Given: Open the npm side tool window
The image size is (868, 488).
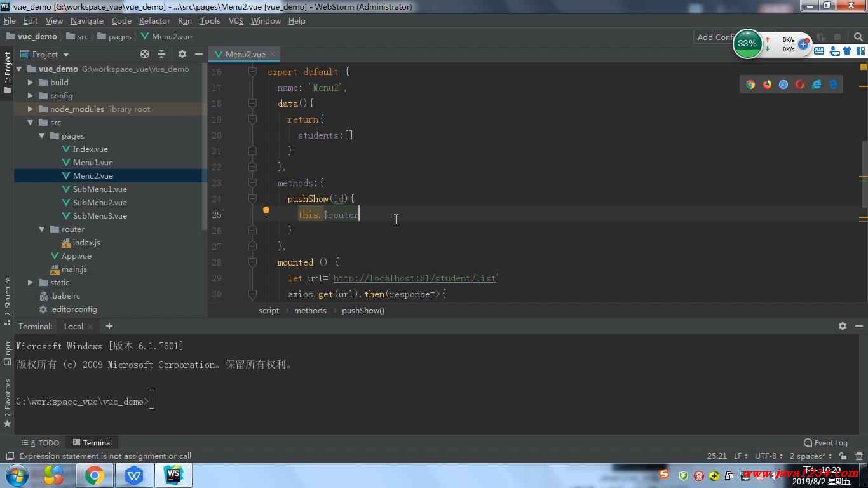Looking at the screenshot, I should 7,353.
